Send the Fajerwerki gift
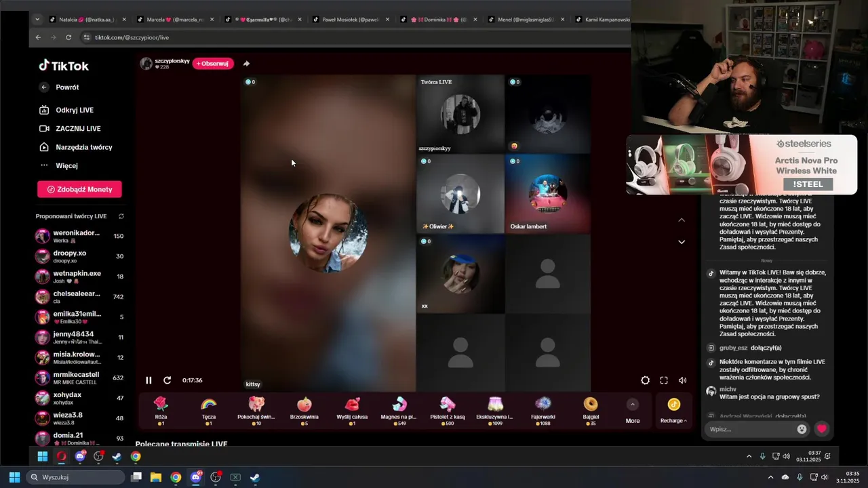Viewport: 868px width, 488px height. [x=542, y=411]
